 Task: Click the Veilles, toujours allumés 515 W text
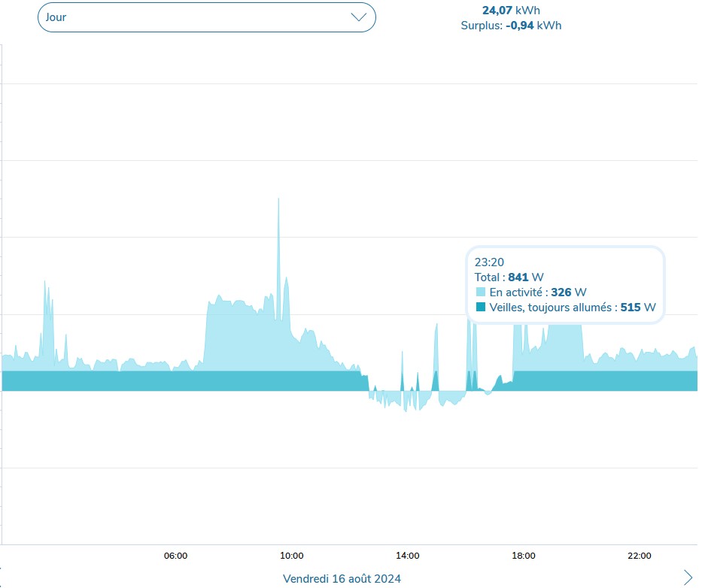(572, 307)
